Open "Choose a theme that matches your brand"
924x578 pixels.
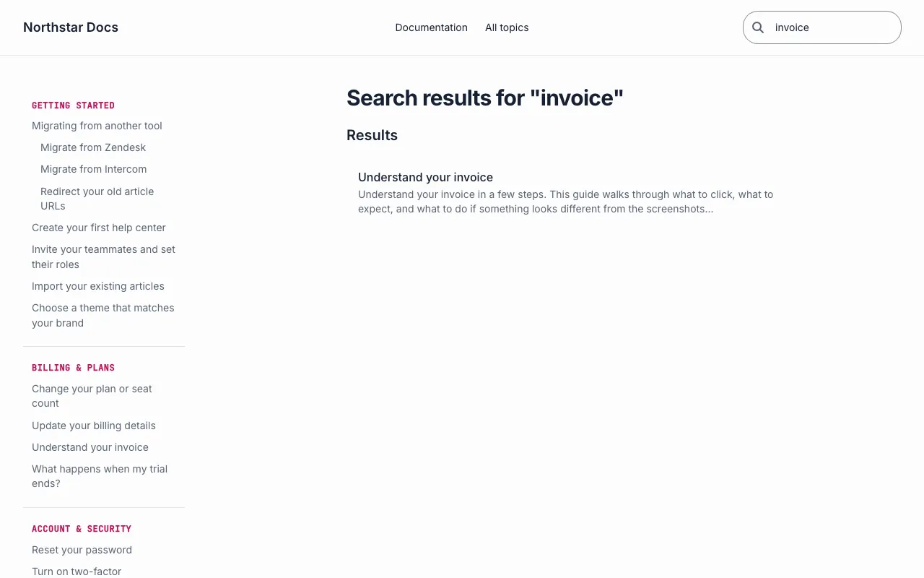click(x=103, y=315)
